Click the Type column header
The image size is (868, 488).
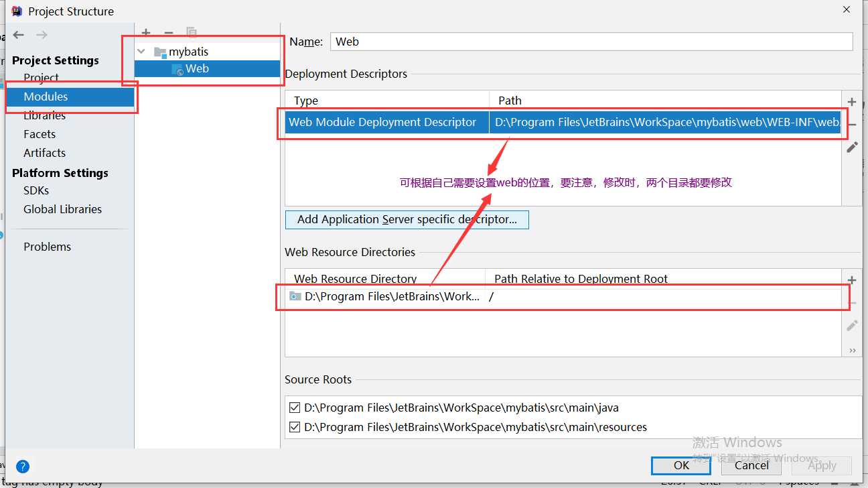(306, 101)
